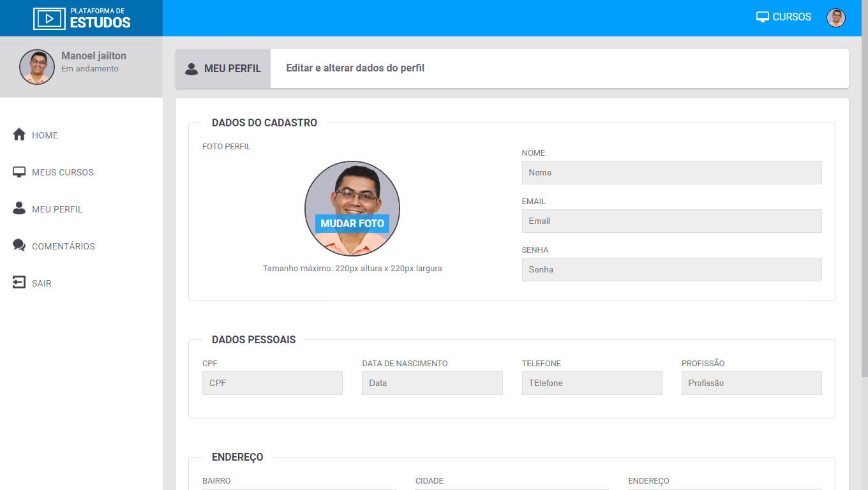The height and width of the screenshot is (490, 868).
Task: Click the 'FOTO PERFIL' label
Action: tap(227, 147)
